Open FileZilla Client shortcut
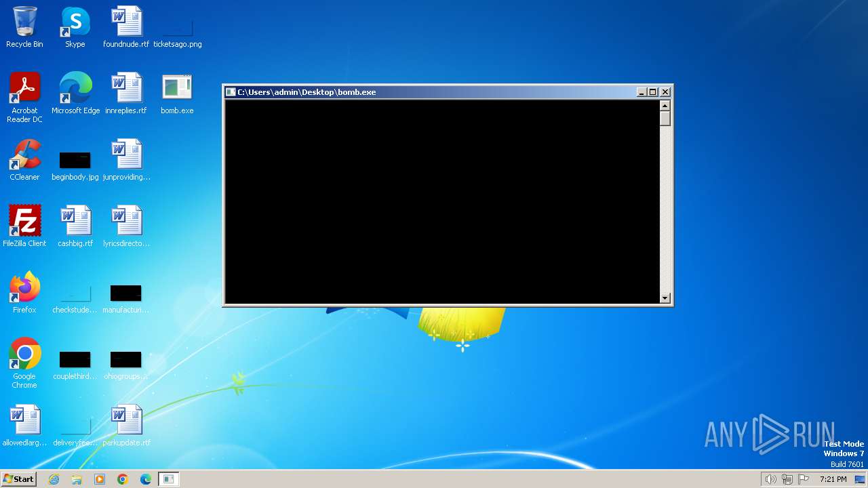868x488 pixels. [x=24, y=226]
